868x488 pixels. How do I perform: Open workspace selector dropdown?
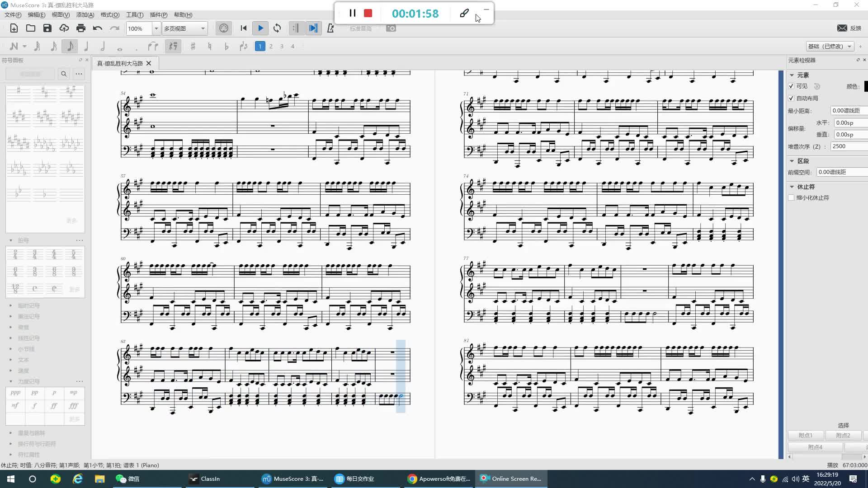coord(830,46)
